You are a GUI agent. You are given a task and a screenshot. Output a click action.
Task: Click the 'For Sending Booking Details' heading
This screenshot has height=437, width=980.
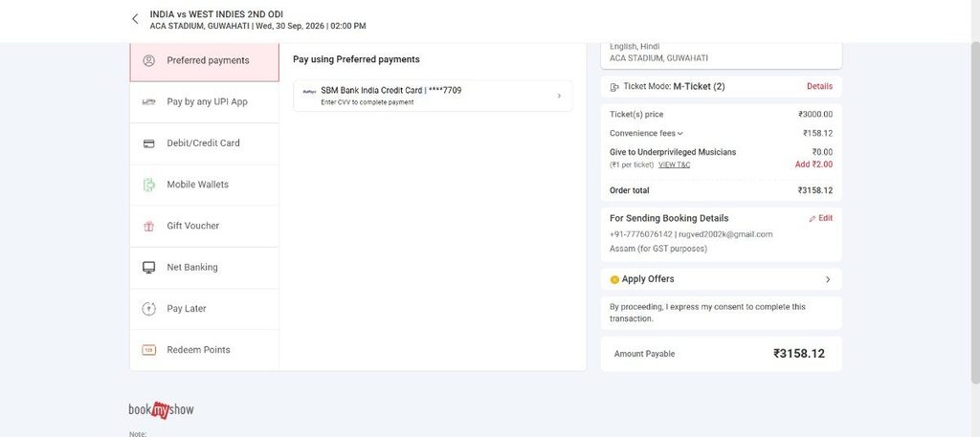(x=669, y=218)
